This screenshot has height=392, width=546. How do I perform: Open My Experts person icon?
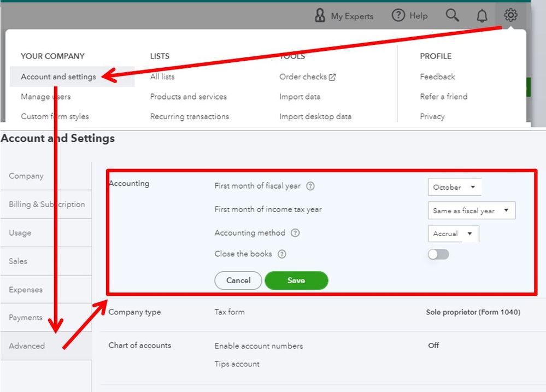tap(320, 16)
